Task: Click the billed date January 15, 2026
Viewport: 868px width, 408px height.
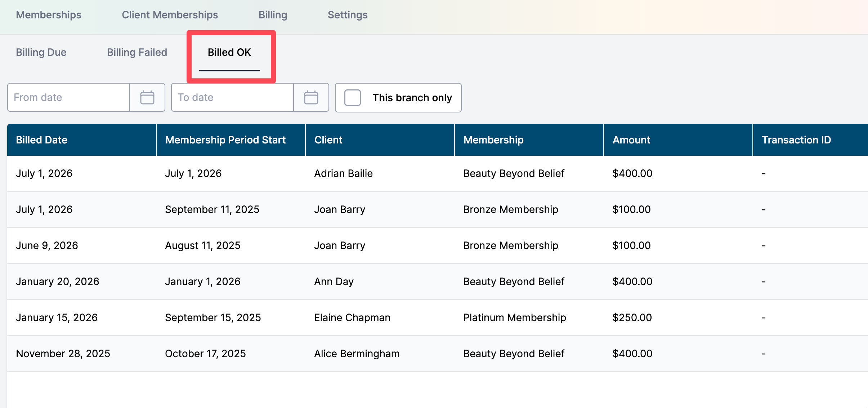Action: tap(57, 318)
